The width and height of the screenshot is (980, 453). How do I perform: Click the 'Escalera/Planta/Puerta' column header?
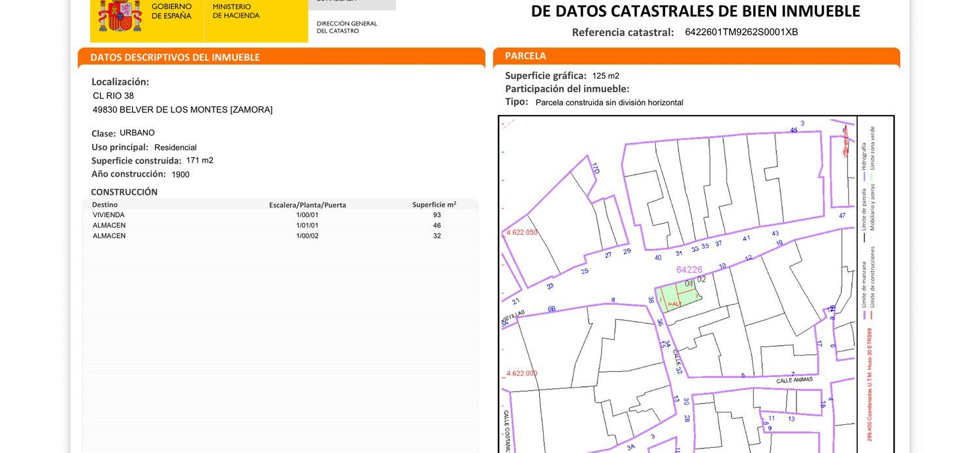pos(308,205)
